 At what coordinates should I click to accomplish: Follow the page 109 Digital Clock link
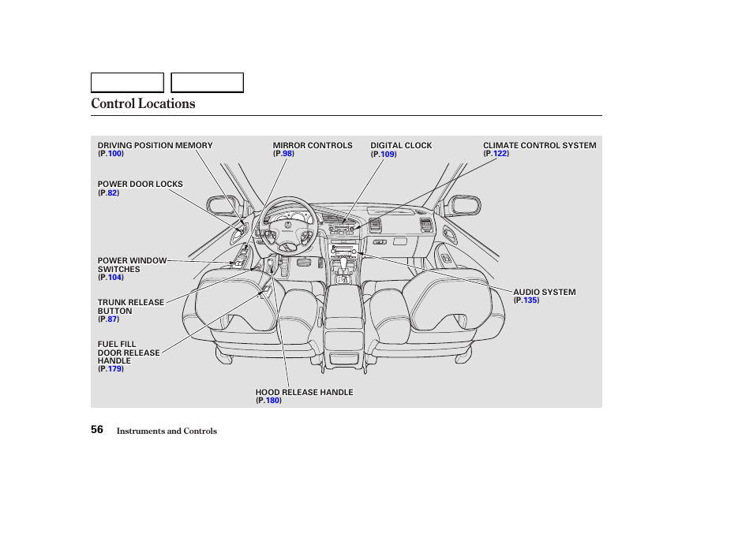point(388,155)
